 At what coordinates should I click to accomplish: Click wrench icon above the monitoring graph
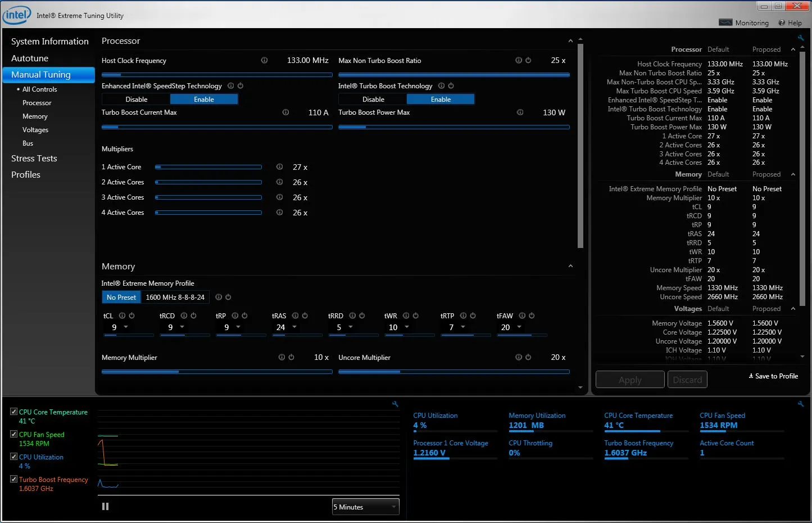(x=395, y=404)
